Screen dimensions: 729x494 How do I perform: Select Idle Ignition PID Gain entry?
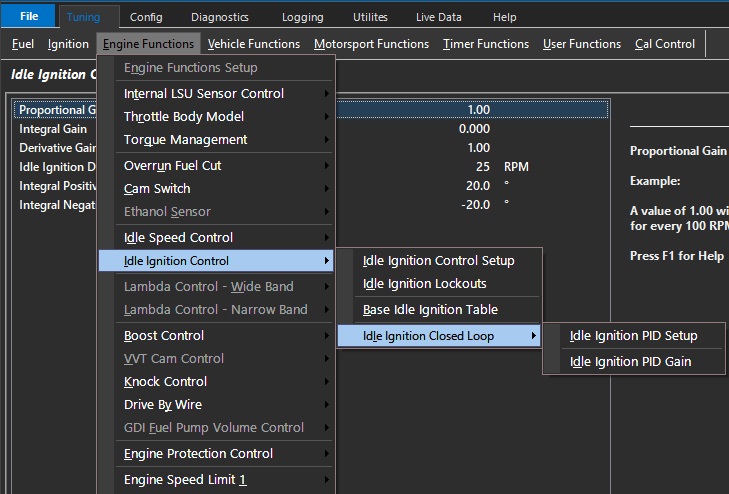[x=630, y=362]
